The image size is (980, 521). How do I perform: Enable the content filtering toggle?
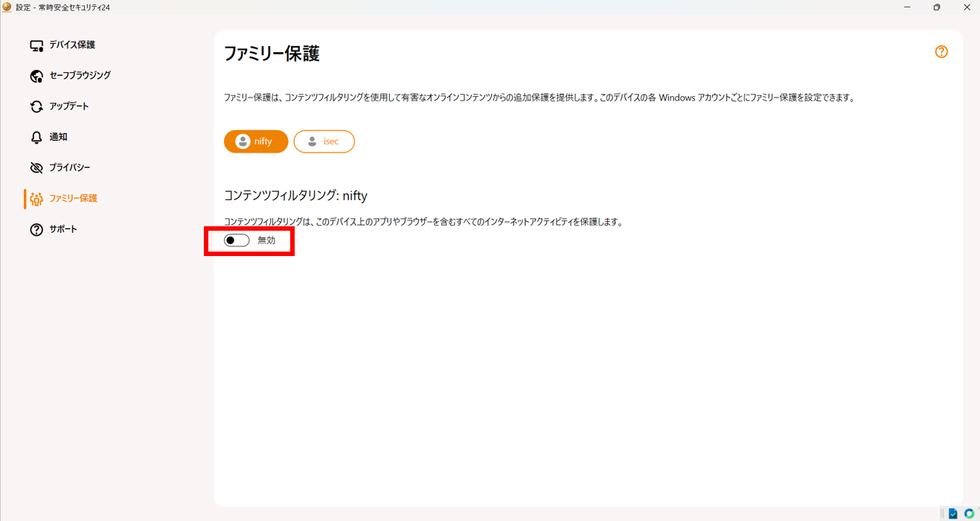pos(236,240)
